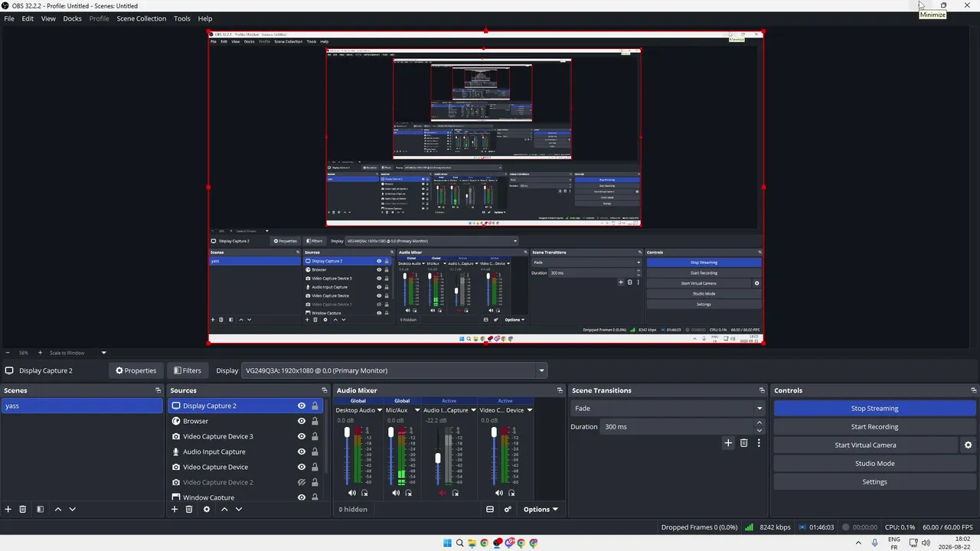The width and height of the screenshot is (980, 551).
Task: Open the Tools menu
Action: pyautogui.click(x=182, y=18)
